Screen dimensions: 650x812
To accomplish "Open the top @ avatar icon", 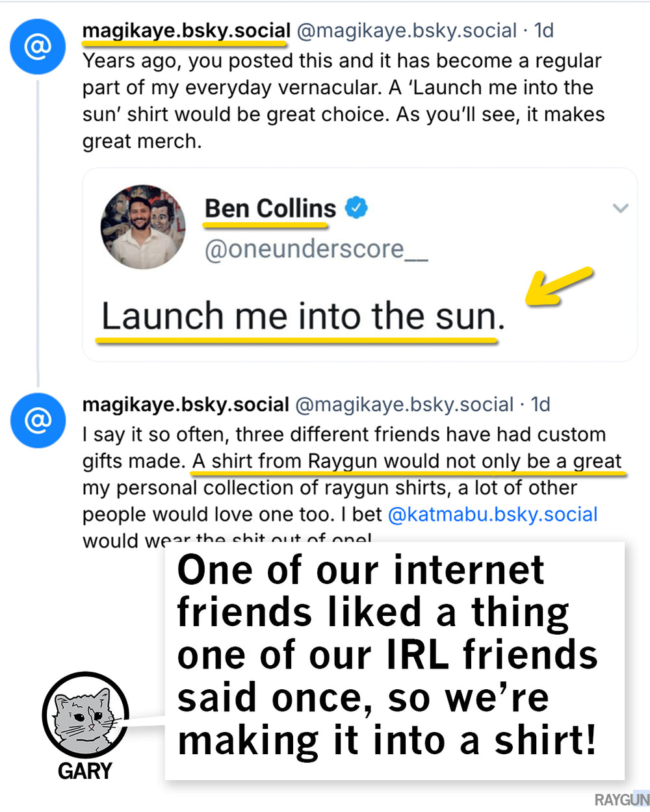I will click(x=37, y=46).
